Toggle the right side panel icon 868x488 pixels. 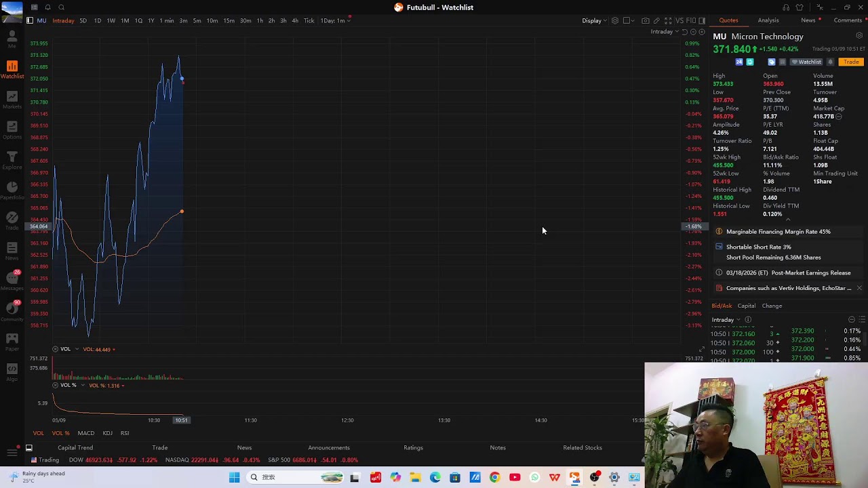click(x=702, y=20)
